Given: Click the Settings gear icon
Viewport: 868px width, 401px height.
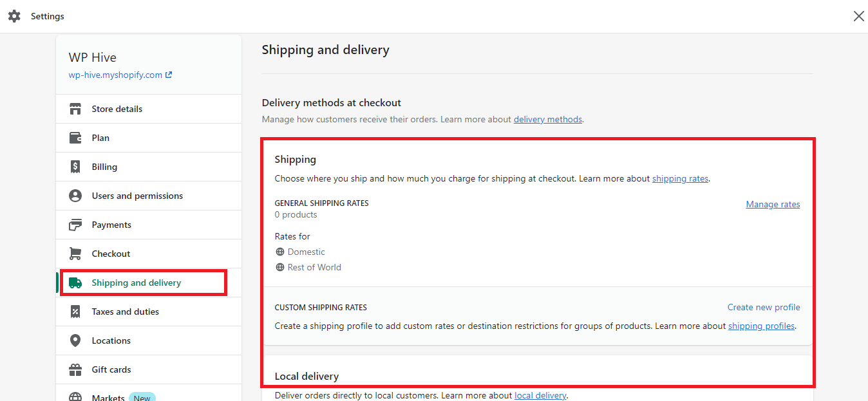Looking at the screenshot, I should [14, 16].
